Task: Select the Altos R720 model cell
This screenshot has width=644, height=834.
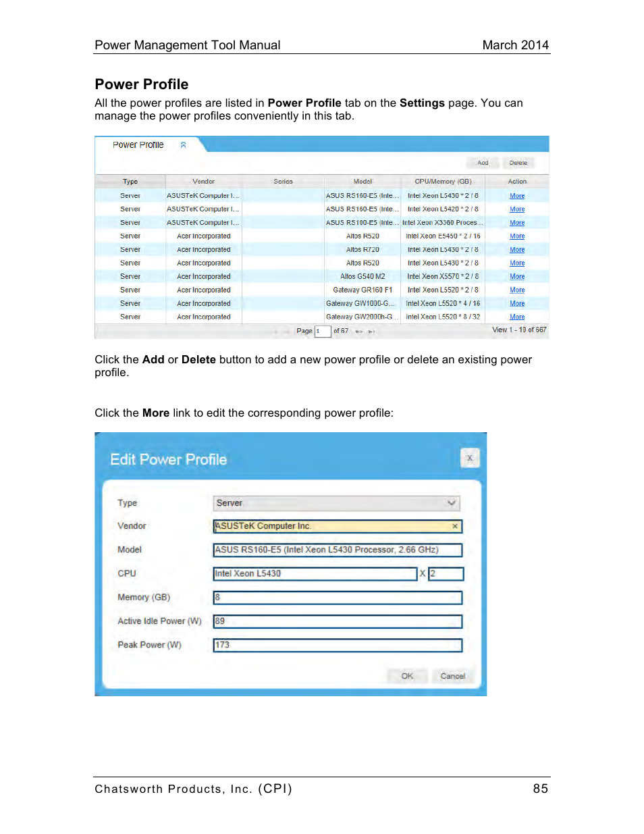Action: [363, 250]
